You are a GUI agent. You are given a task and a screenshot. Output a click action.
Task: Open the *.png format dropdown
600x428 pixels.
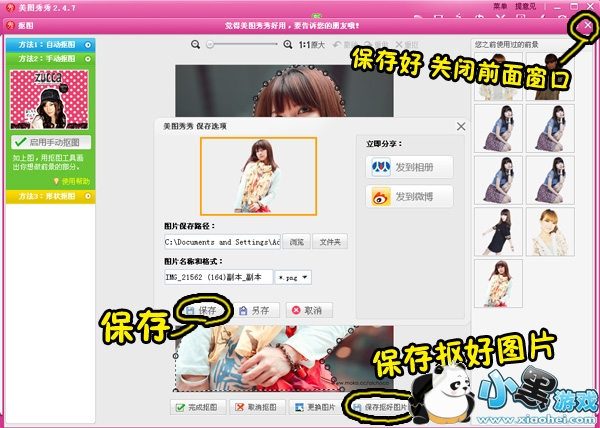(293, 277)
